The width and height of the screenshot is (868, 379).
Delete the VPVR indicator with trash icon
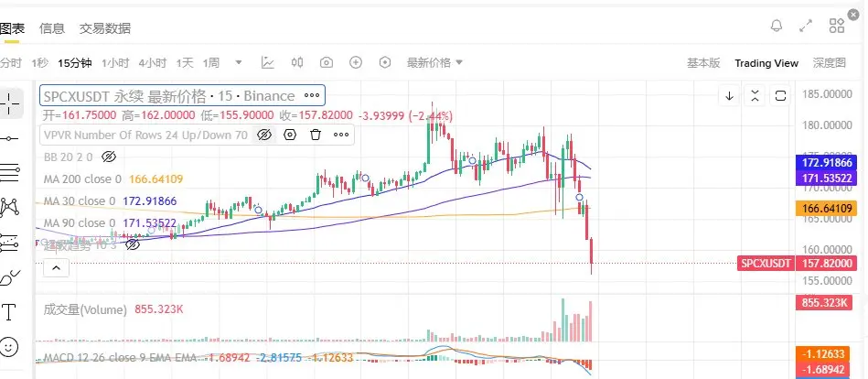316,135
